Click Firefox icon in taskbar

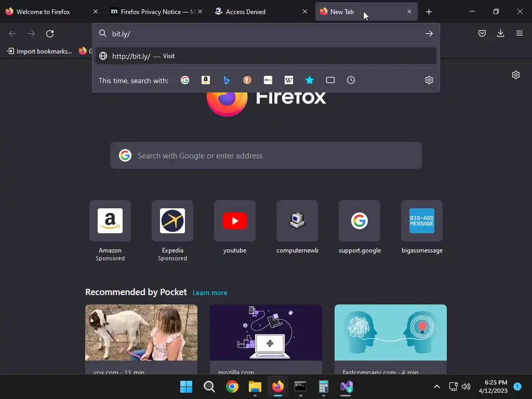(x=278, y=387)
